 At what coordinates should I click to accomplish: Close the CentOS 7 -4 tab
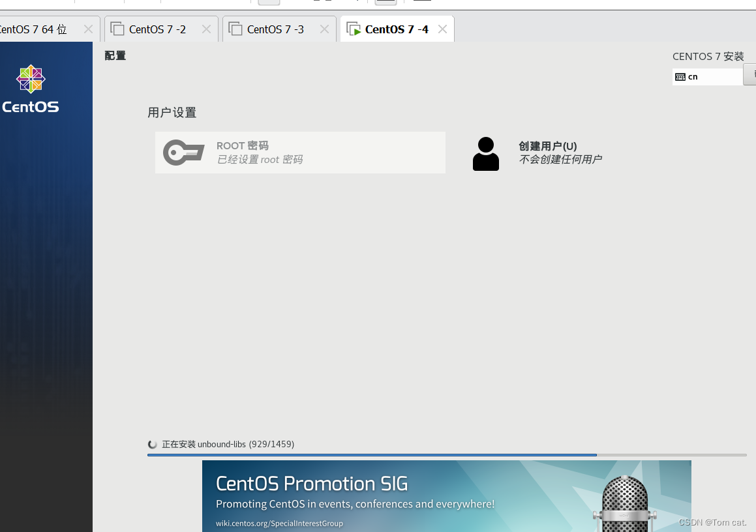pos(443,29)
